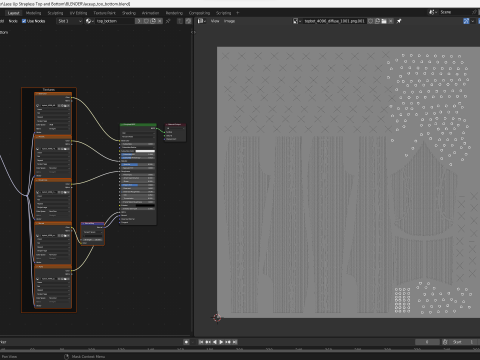The width and height of the screenshot is (480, 360).
Task: Edit the Scene name field
Action: click(x=455, y=12)
